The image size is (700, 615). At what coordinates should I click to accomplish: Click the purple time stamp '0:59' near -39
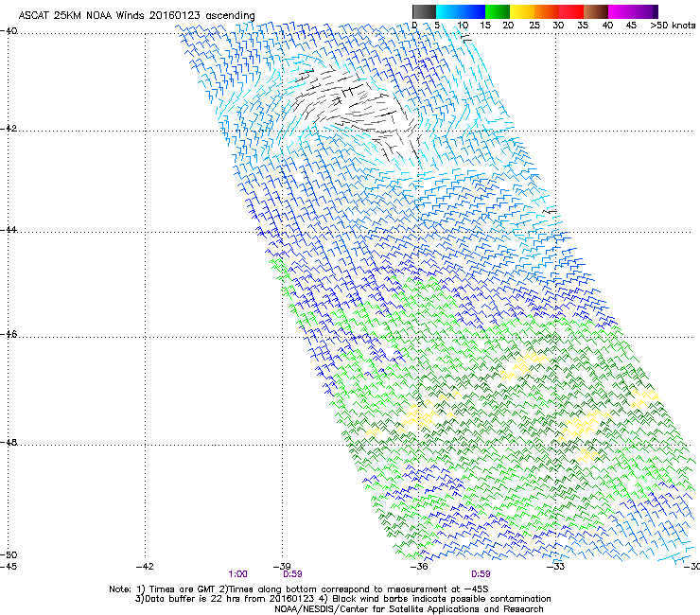(x=292, y=574)
